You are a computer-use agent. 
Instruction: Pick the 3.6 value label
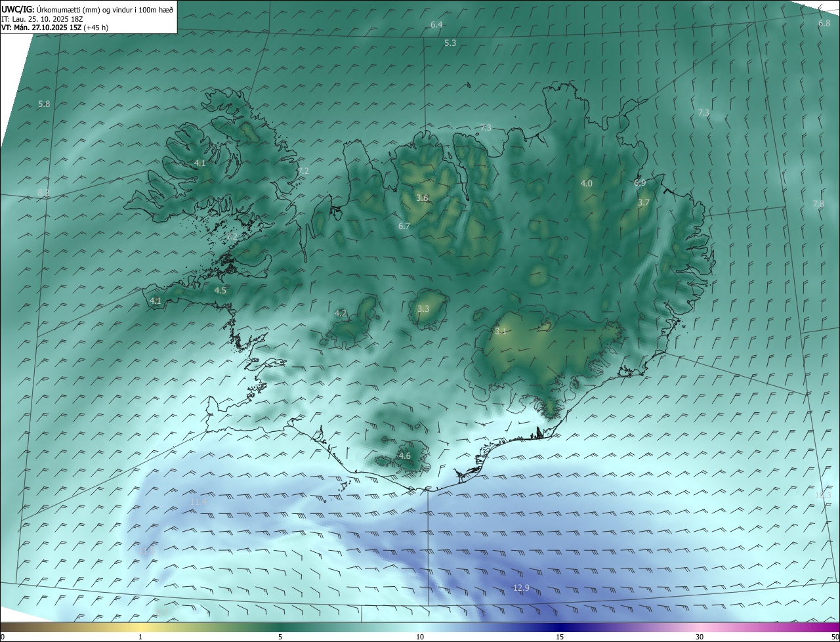click(x=423, y=198)
